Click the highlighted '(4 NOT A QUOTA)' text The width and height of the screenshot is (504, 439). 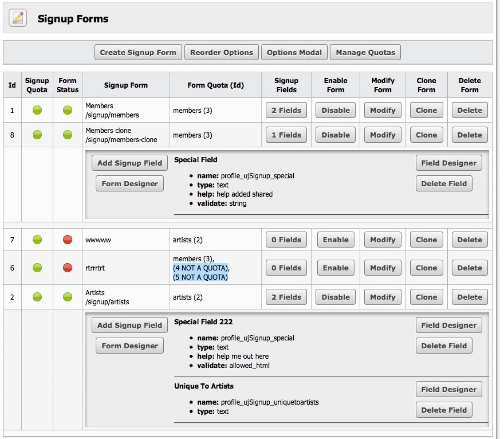click(x=201, y=268)
